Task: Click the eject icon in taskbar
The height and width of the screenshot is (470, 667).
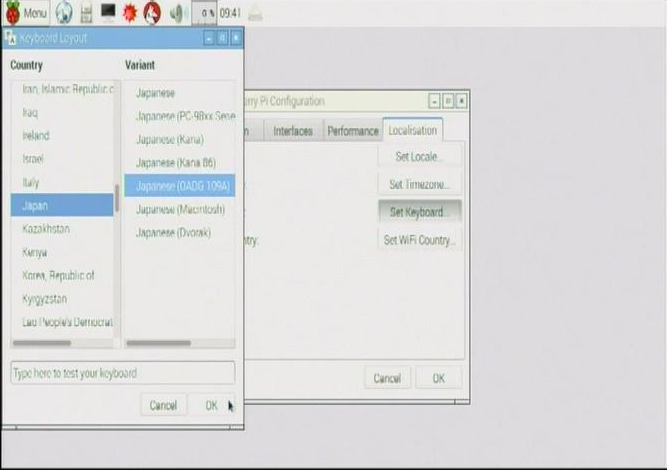Action: click(x=255, y=14)
